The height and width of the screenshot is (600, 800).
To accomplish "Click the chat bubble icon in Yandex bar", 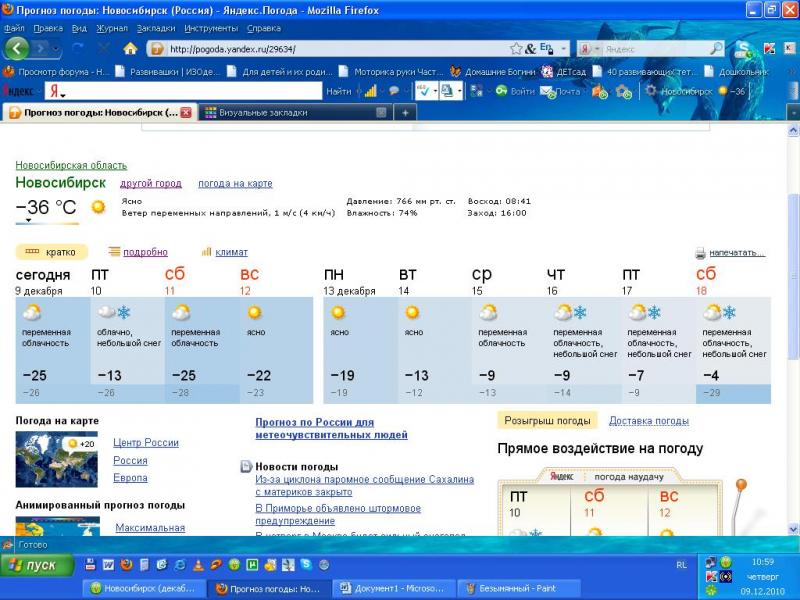I will [394, 91].
